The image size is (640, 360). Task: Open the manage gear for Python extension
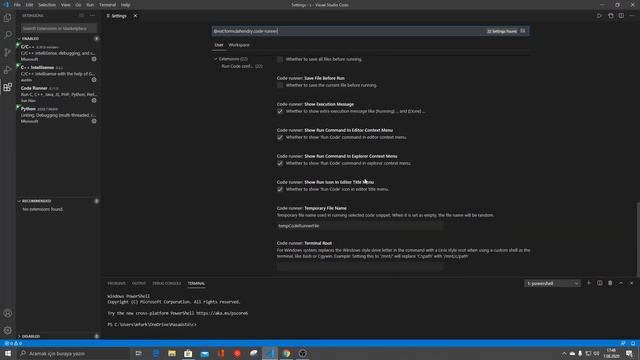tap(94, 121)
